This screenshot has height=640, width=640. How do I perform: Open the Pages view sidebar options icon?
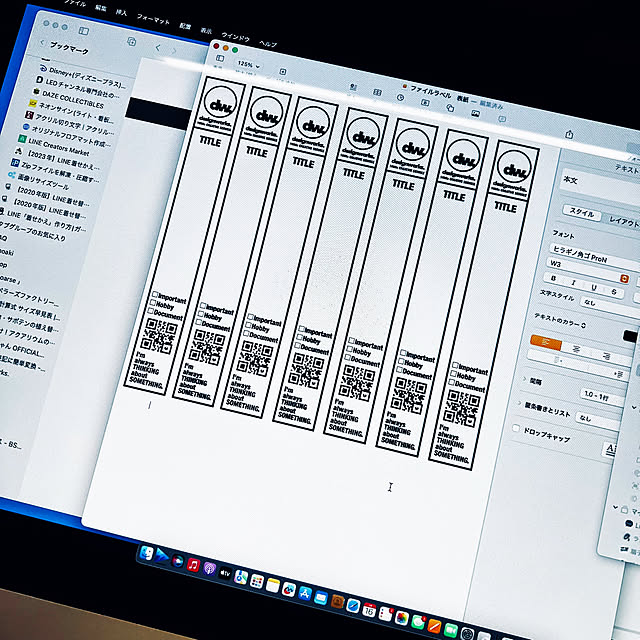click(220, 58)
